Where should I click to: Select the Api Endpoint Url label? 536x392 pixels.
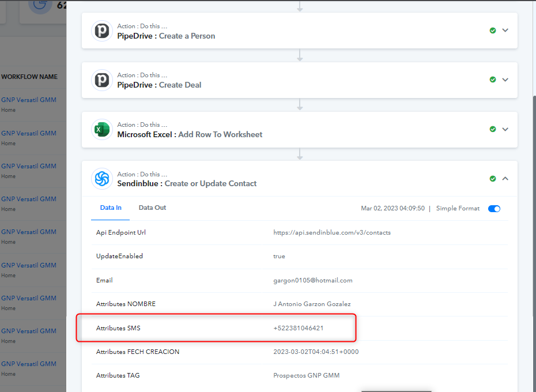pyautogui.click(x=121, y=232)
